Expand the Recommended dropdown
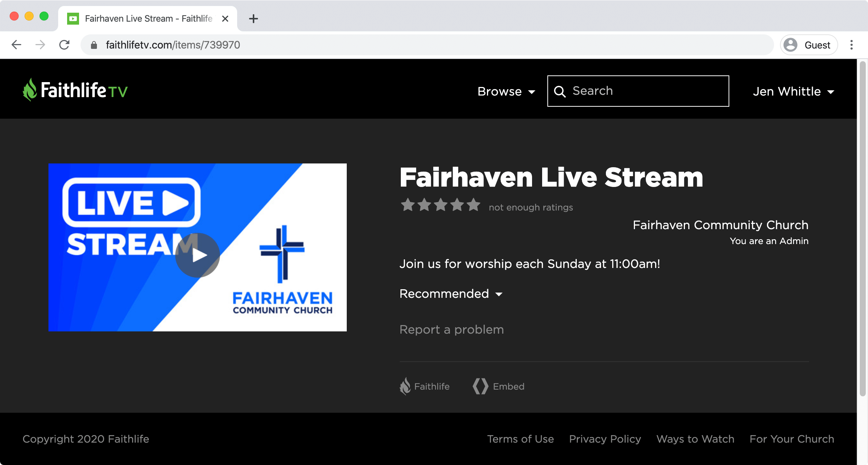 pos(451,294)
